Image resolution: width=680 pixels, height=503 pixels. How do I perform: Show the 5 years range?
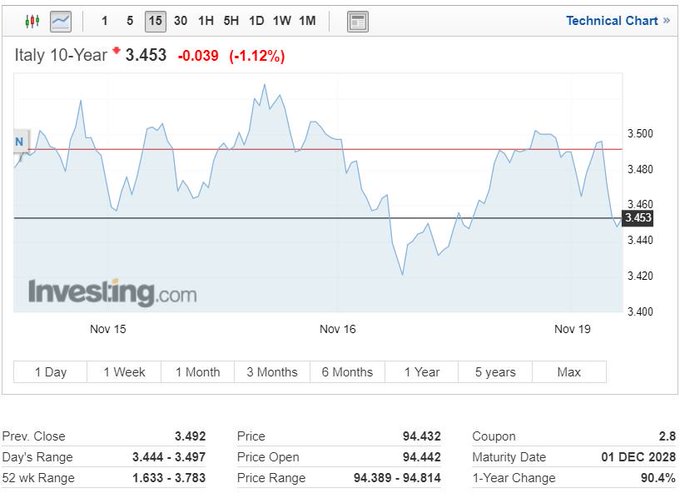[x=495, y=372]
